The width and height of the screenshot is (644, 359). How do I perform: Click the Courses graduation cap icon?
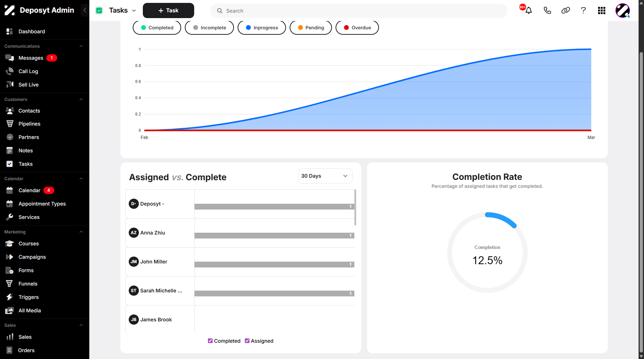coord(10,244)
